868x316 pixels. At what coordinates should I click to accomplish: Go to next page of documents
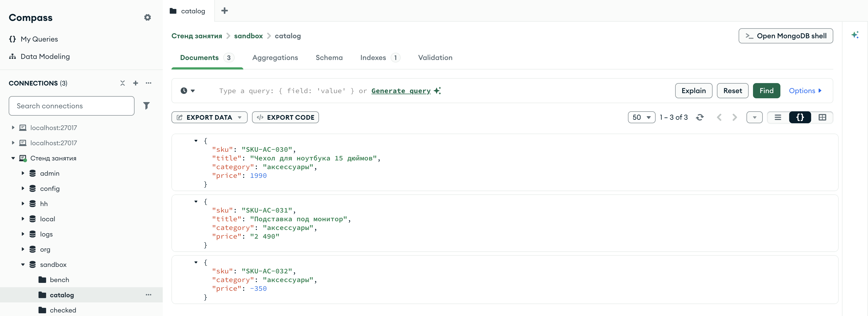coord(735,117)
